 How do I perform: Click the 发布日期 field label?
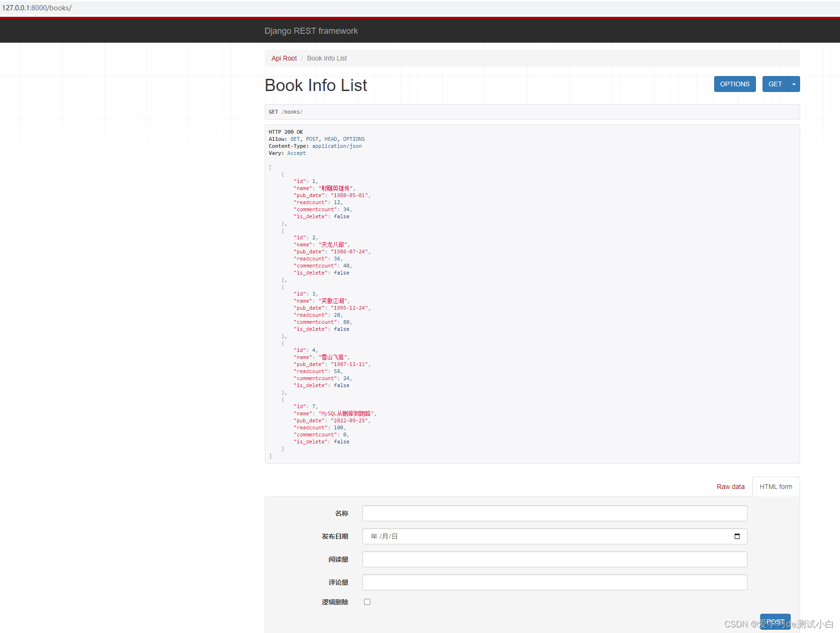[335, 536]
